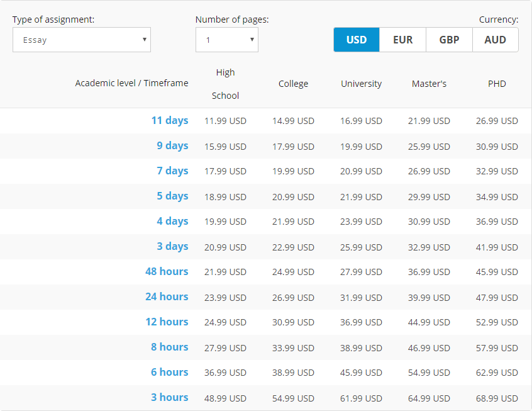Select the 9 days timeframe
Screen dimensions: 532x411
click(172, 146)
